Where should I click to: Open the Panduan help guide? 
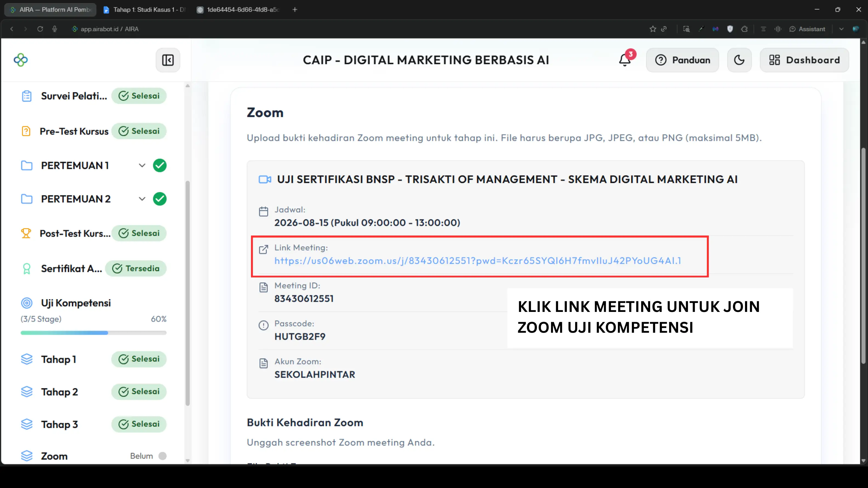point(682,60)
